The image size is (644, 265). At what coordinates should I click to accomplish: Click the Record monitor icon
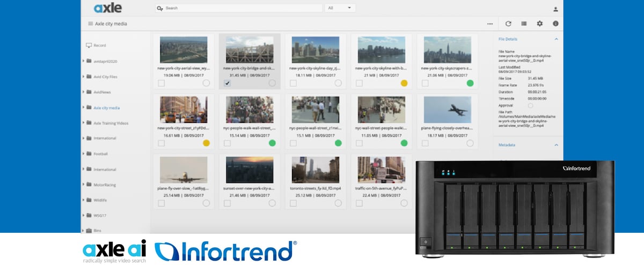tap(89, 46)
